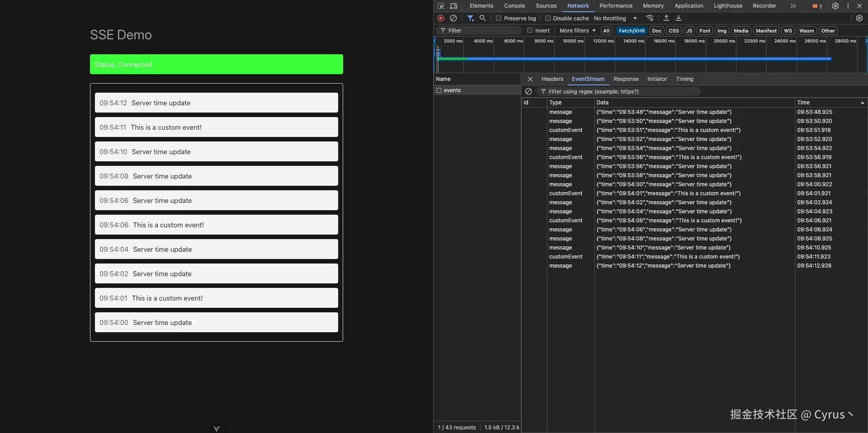Select the events request checkbox
Viewport: 868px width, 433px height.
coord(439,90)
